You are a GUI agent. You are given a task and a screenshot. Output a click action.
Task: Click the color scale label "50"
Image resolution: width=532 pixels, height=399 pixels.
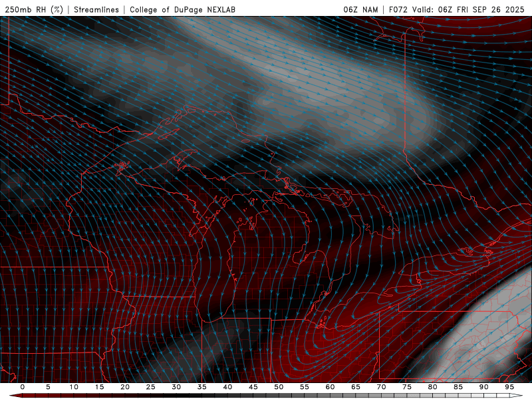[x=279, y=387]
